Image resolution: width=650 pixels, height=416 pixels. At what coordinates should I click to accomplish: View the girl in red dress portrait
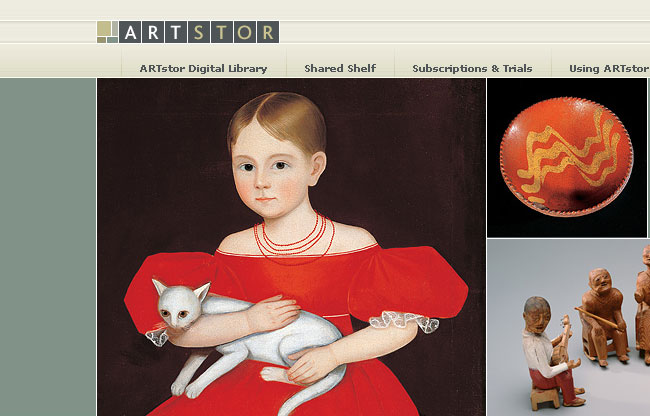(291, 247)
